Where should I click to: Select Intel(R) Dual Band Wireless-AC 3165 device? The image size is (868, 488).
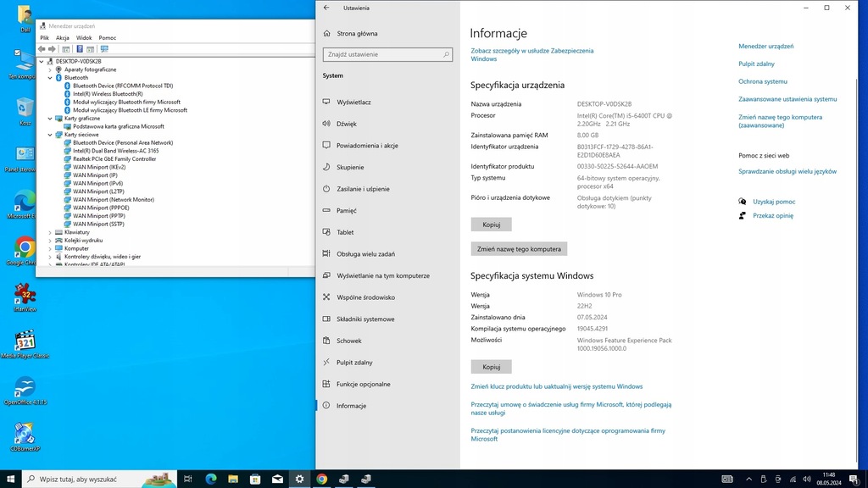coord(115,151)
